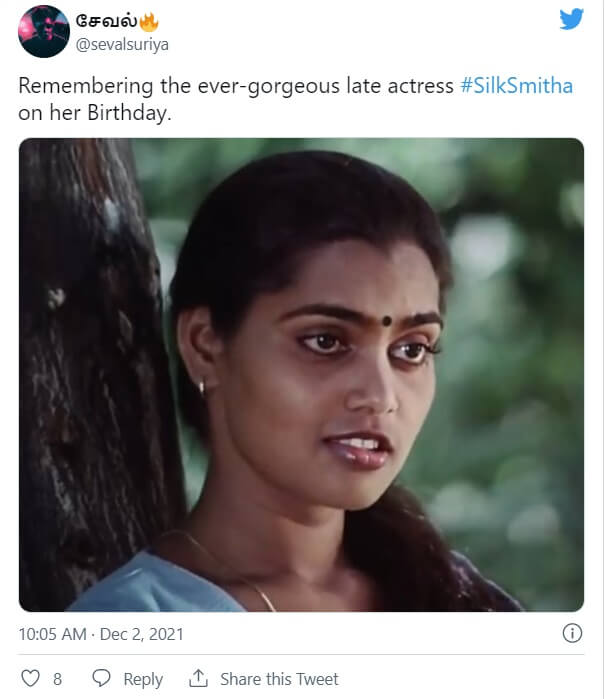This screenshot has height=699, width=606.
Task: Select the Share this Tweet label
Action: [x=279, y=679]
